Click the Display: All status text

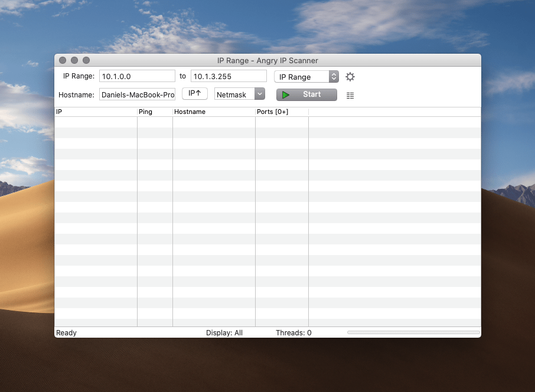[x=224, y=332]
